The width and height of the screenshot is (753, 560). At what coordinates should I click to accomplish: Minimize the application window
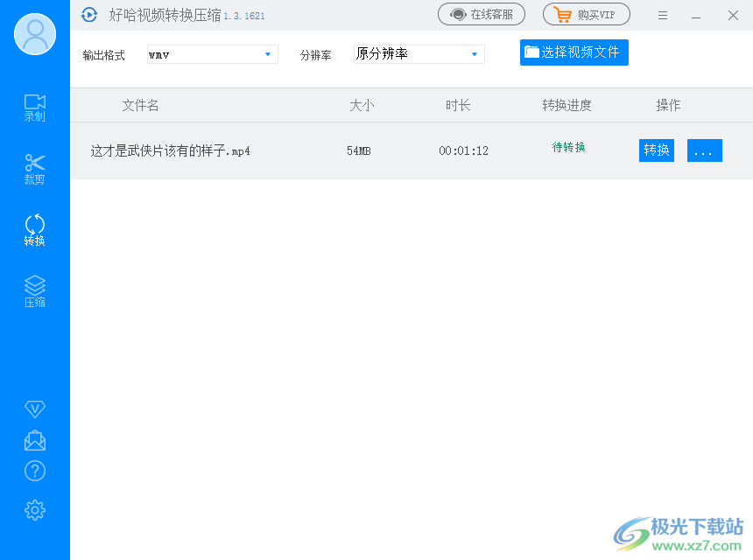pyautogui.click(x=696, y=16)
